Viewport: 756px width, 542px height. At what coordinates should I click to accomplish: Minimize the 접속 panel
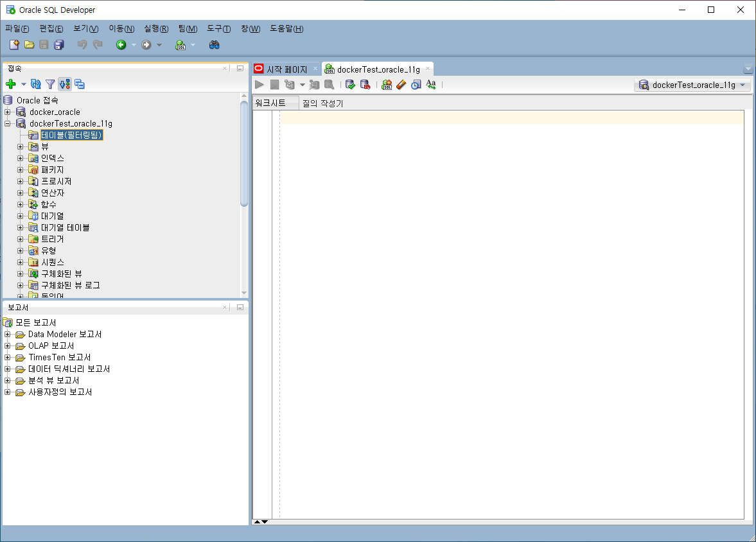(240, 69)
